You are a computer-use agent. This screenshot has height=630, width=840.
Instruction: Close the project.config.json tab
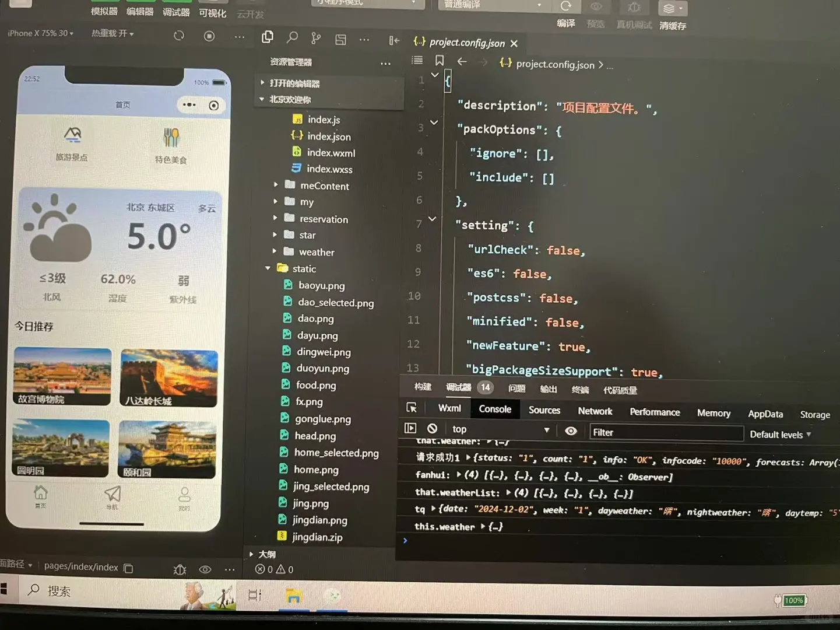point(514,43)
